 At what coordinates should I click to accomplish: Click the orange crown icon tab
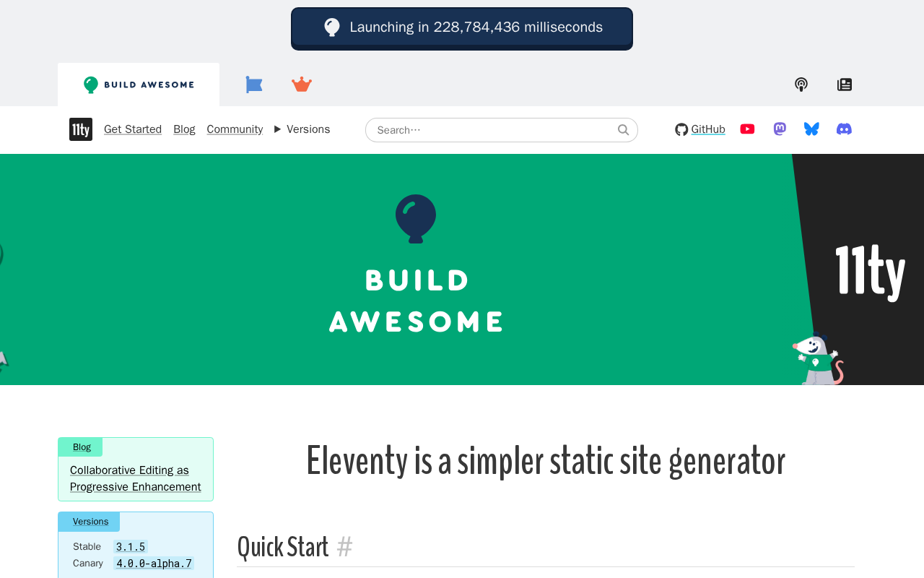(x=302, y=85)
